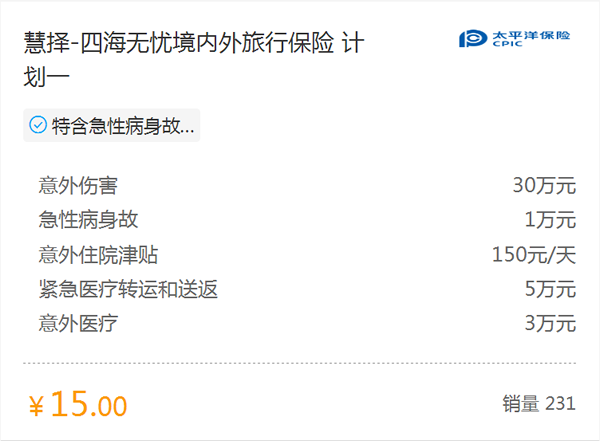Click the ¥15.00 price

pos(78,404)
